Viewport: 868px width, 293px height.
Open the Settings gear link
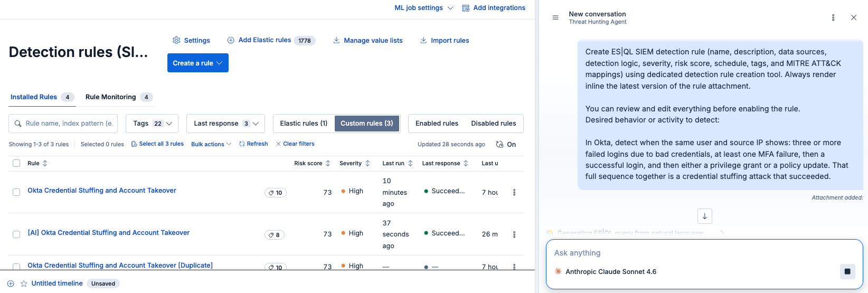click(x=191, y=40)
